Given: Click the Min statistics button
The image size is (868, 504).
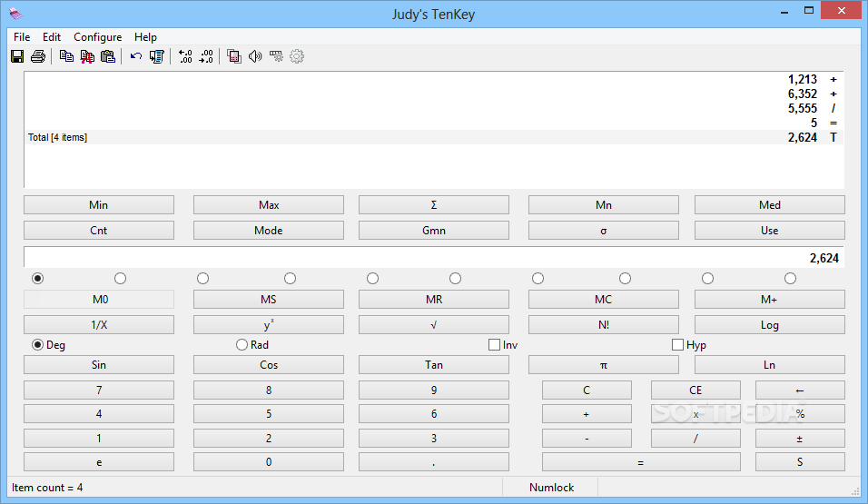Looking at the screenshot, I should 99,205.
